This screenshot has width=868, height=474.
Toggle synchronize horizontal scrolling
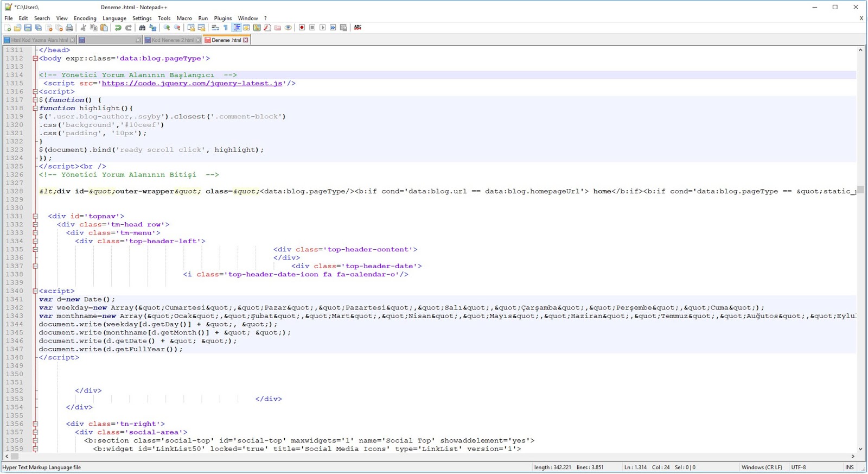tap(201, 28)
